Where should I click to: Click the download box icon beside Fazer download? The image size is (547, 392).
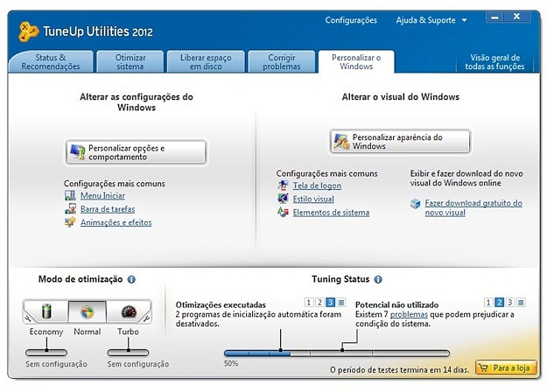(x=415, y=203)
